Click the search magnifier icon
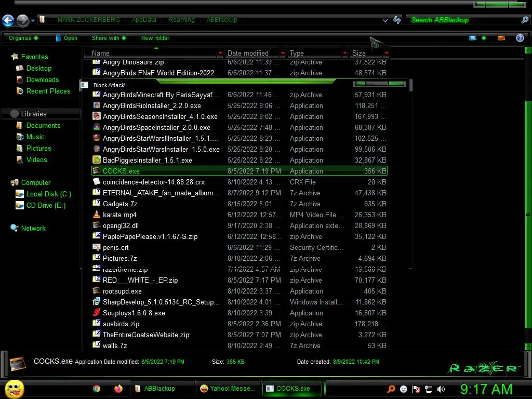This screenshot has width=532, height=399. [525, 20]
